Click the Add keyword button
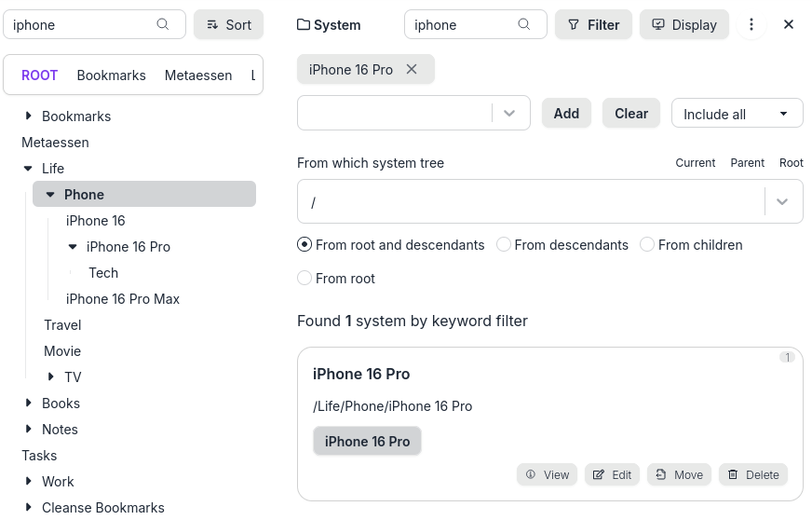 click(566, 114)
